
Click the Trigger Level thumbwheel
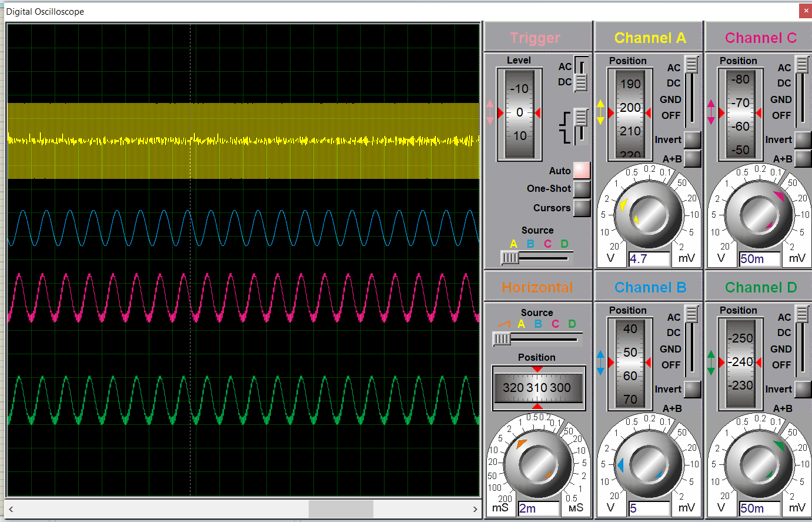tap(519, 114)
